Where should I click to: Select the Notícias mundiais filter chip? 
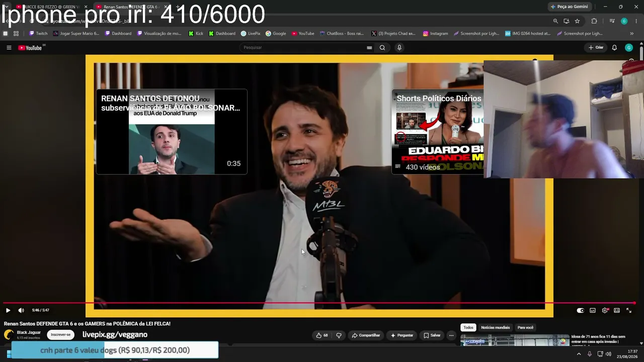pyautogui.click(x=495, y=327)
